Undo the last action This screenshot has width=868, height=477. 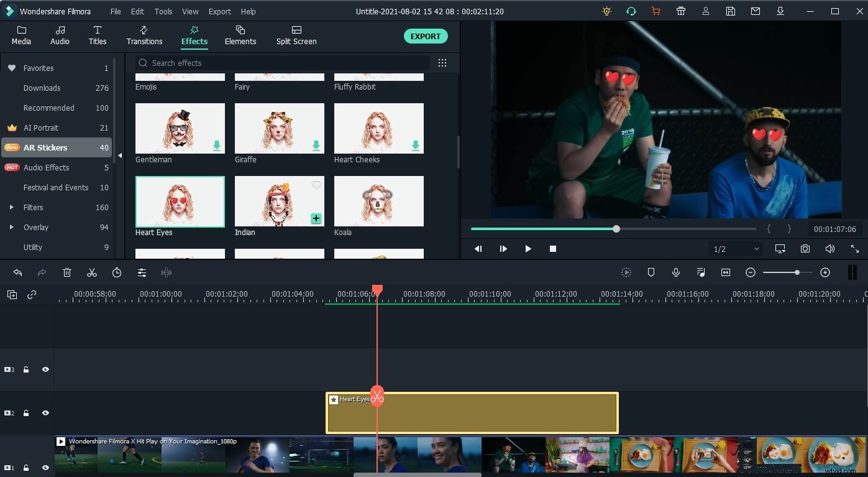[17, 272]
